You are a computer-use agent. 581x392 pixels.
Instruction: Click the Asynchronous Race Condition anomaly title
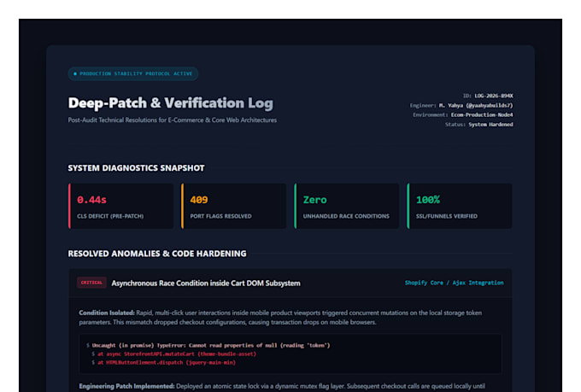pos(206,283)
